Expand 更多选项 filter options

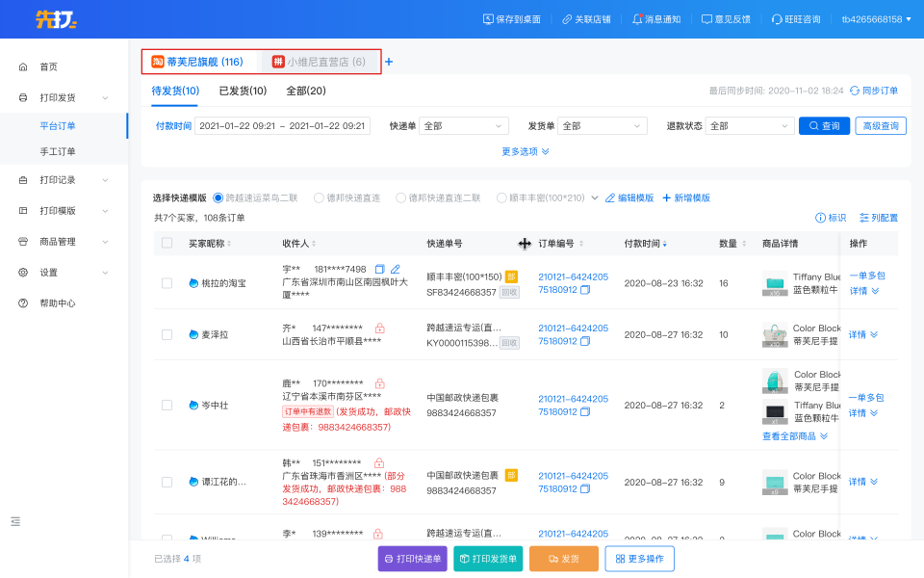point(526,151)
